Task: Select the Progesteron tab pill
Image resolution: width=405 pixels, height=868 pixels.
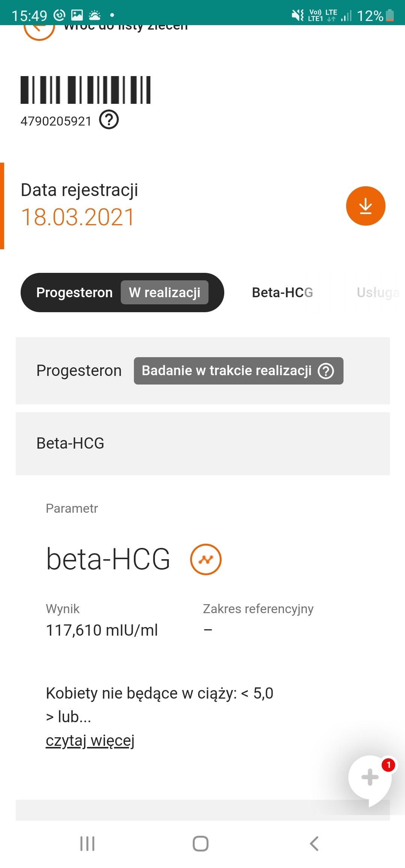Action: coord(75,292)
